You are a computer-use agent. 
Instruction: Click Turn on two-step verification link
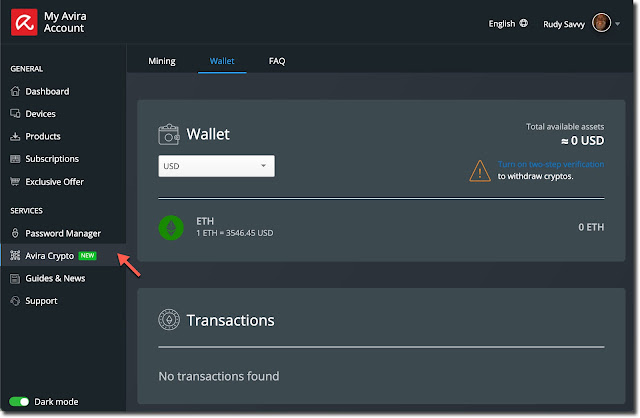pos(551,164)
